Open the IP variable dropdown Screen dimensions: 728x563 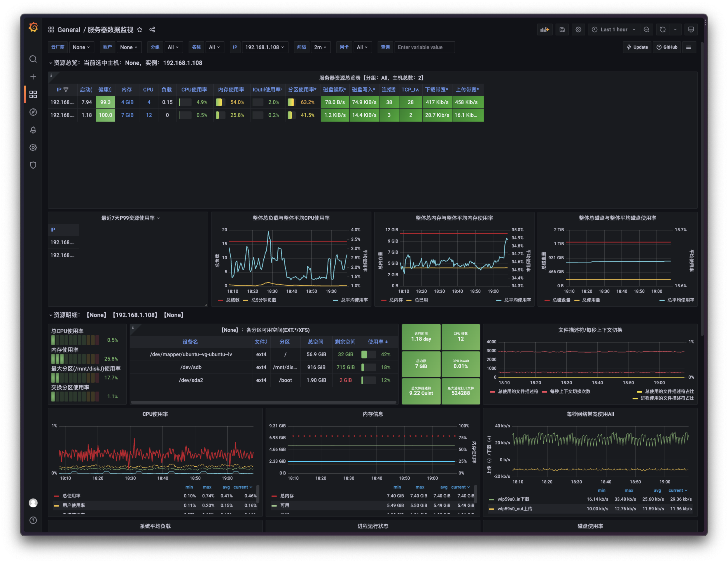click(x=265, y=47)
